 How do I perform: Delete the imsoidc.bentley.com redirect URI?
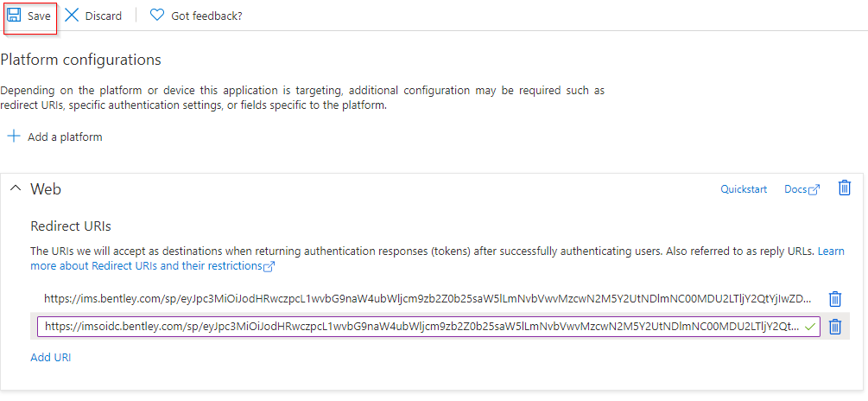coord(835,327)
